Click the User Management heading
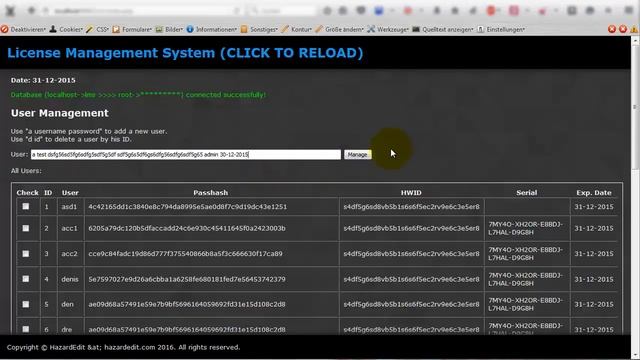Image resolution: width=640 pixels, height=360 pixels. click(x=60, y=113)
